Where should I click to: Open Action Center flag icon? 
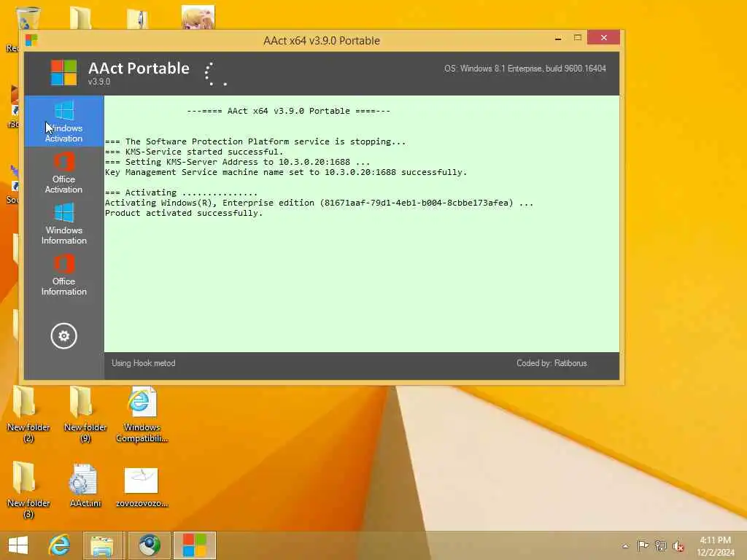(643, 545)
